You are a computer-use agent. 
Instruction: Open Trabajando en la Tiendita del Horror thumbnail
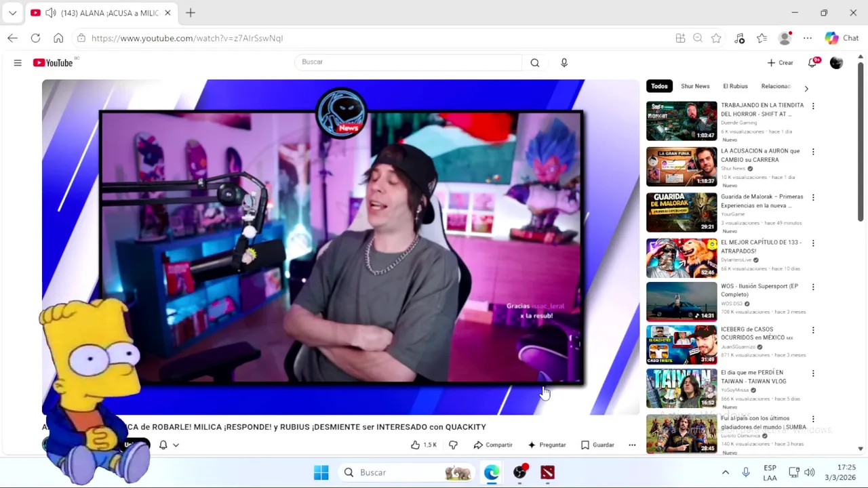682,121
